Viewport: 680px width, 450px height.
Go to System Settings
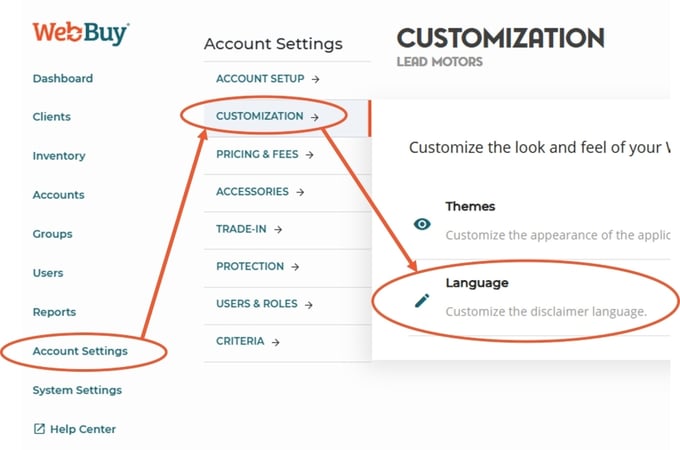tap(77, 390)
